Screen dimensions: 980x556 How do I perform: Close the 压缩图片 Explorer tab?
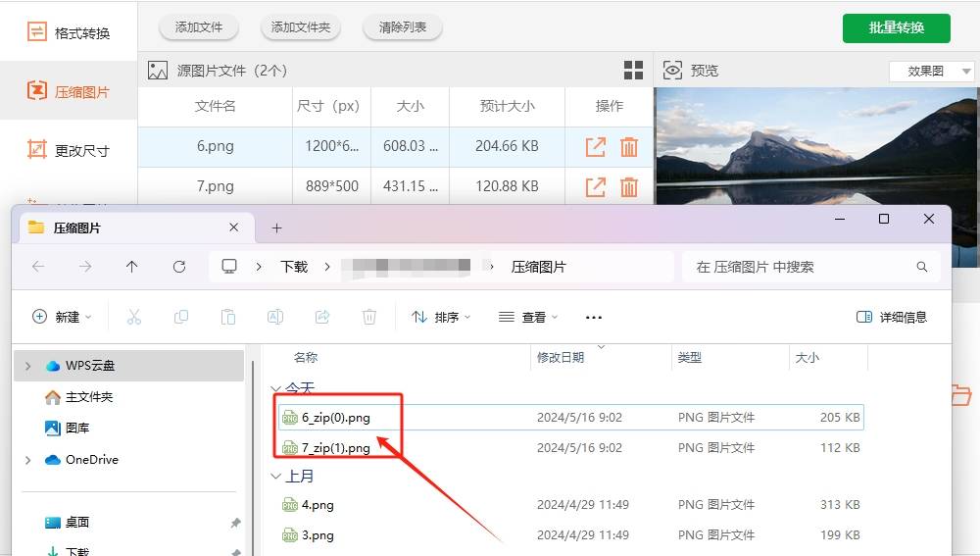pos(234,227)
